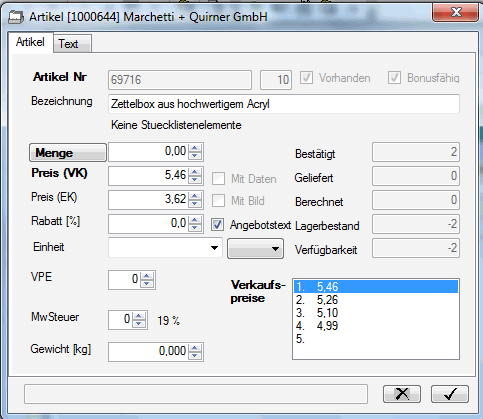Decrease Gewicht with down arrow
483x419 pixels.
(195, 356)
